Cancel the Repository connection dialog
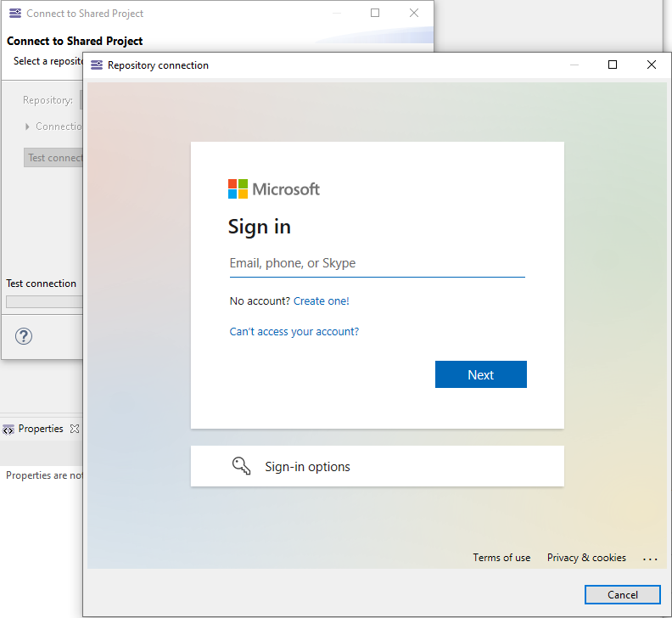The height and width of the screenshot is (618, 672). (x=622, y=595)
